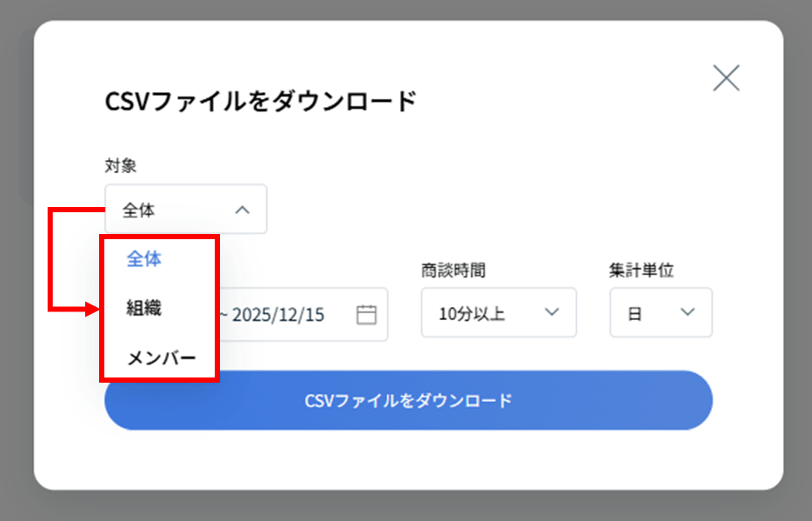Close the CSV download dialog

click(x=725, y=78)
